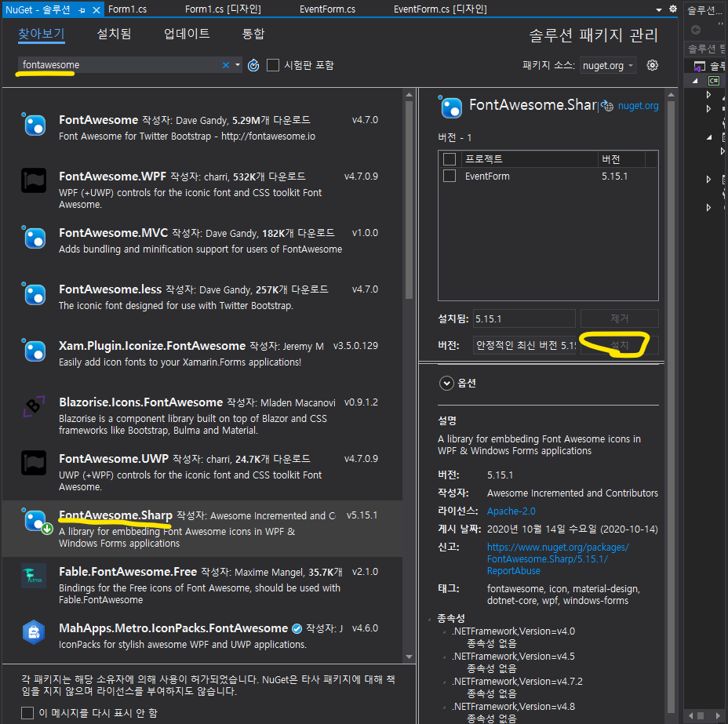Collapse the dependencies section
The image size is (728, 724).
tap(429, 619)
